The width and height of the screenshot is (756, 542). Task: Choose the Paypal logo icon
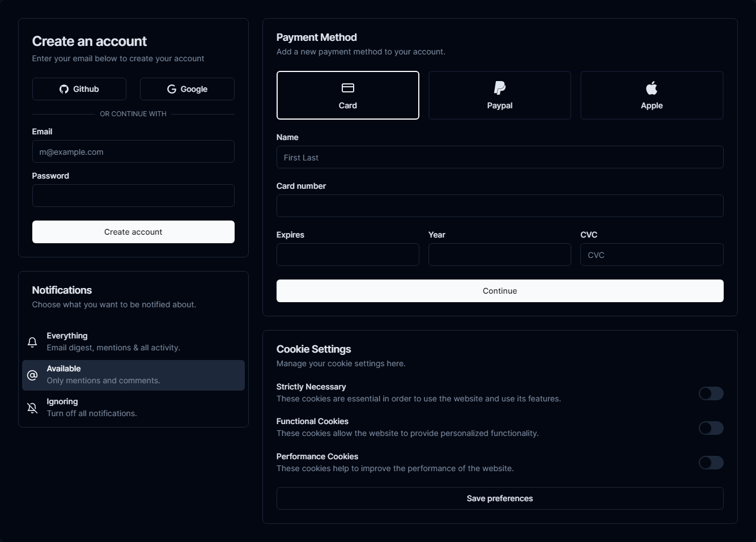tap(500, 88)
